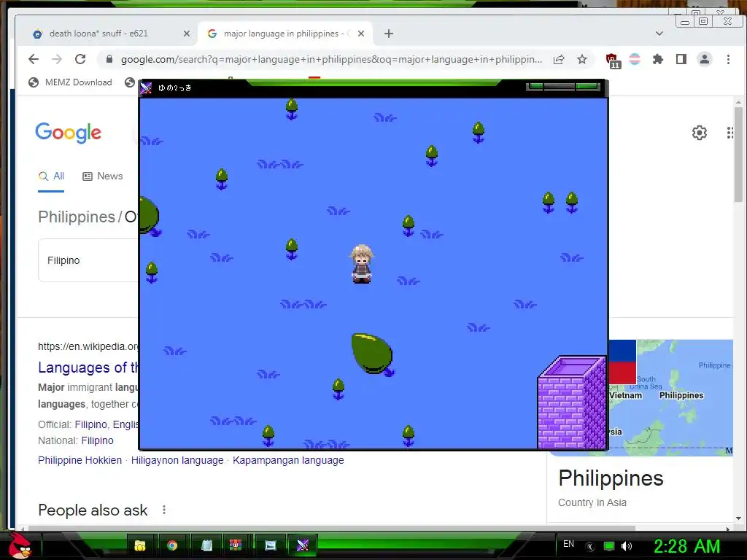
Task: Open the WinRAR taskbar icon
Action: tap(236, 545)
